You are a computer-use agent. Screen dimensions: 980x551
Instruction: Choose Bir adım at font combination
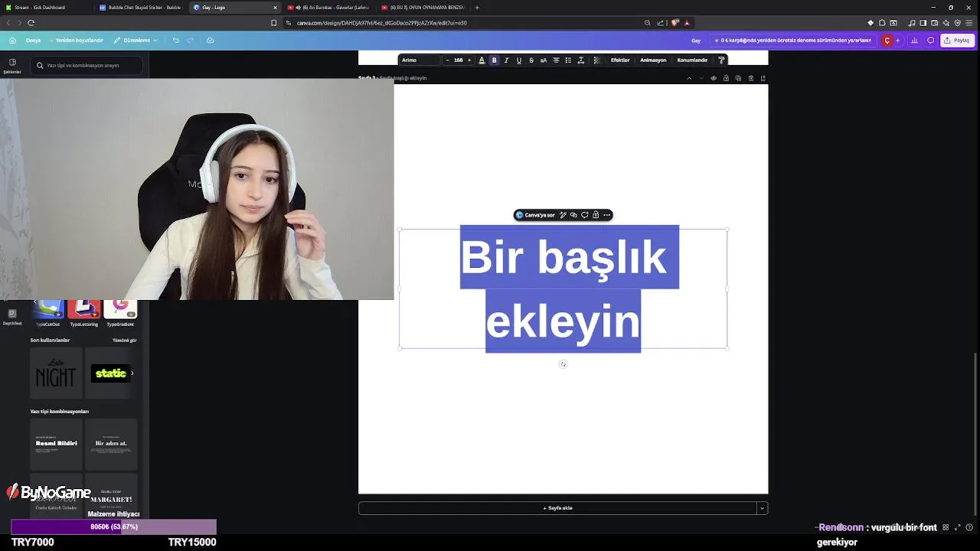pyautogui.click(x=111, y=444)
